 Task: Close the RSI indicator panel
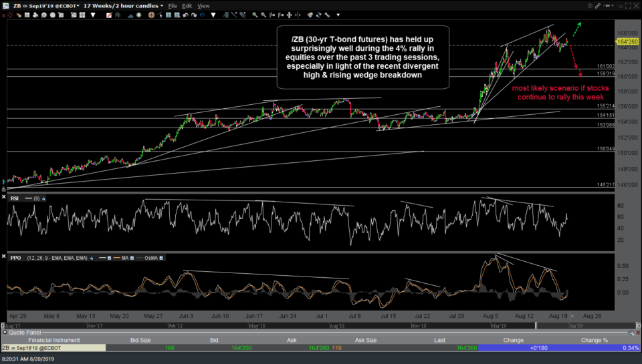coord(4,197)
